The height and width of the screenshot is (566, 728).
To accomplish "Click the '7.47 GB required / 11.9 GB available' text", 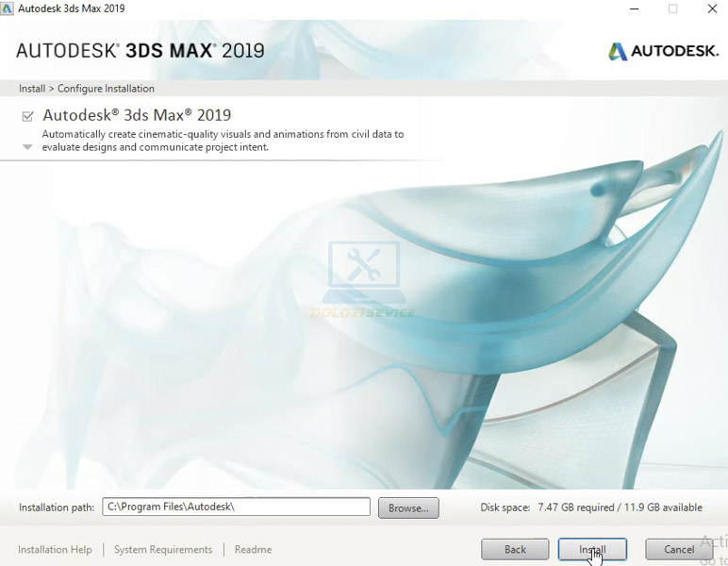I will pos(620,507).
